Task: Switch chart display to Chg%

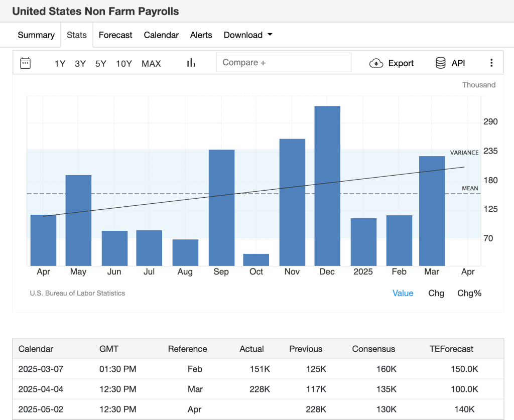Action: (469, 293)
